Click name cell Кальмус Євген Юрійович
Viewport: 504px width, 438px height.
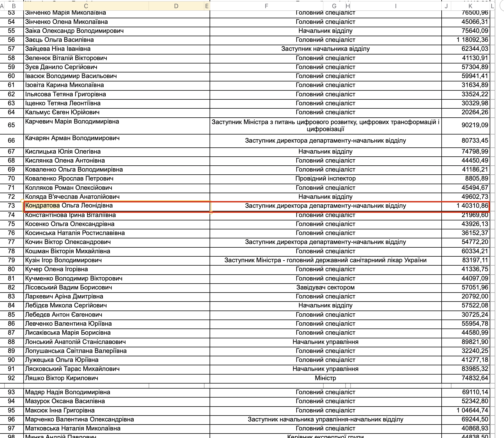117,112
